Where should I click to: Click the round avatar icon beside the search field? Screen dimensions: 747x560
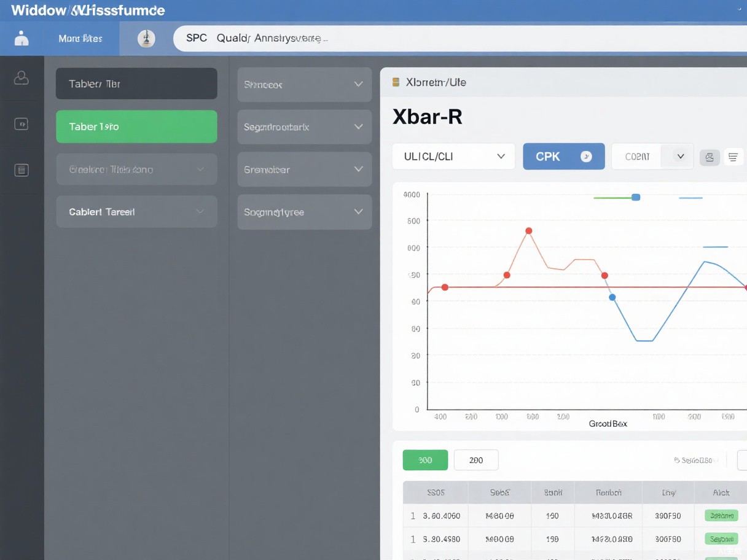(x=146, y=39)
